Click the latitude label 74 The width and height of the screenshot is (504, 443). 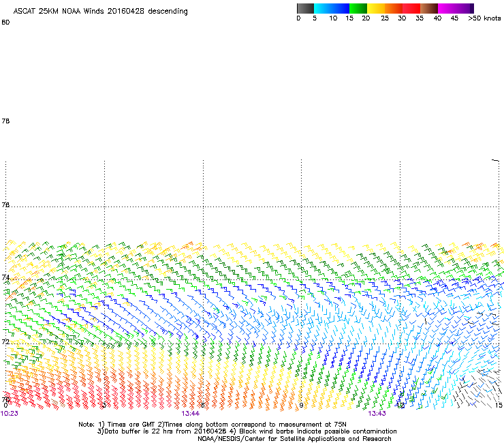[5, 277]
